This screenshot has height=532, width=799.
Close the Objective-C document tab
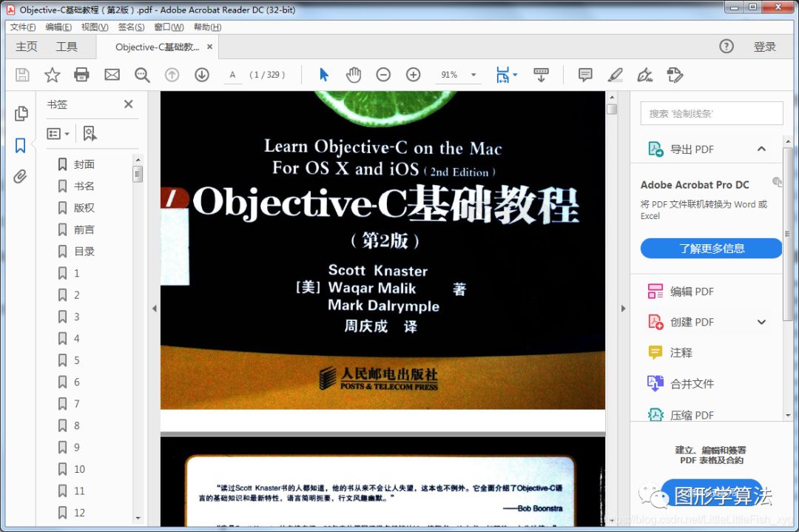(209, 47)
